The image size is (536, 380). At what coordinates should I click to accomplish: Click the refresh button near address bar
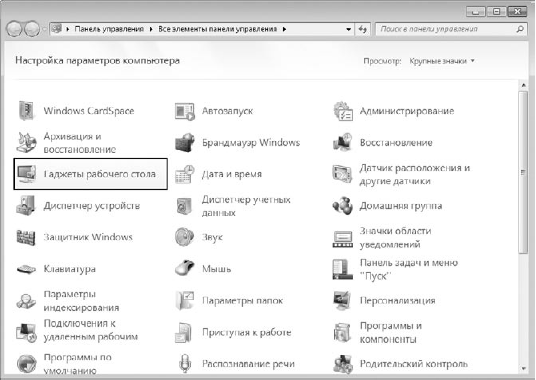pos(363,29)
